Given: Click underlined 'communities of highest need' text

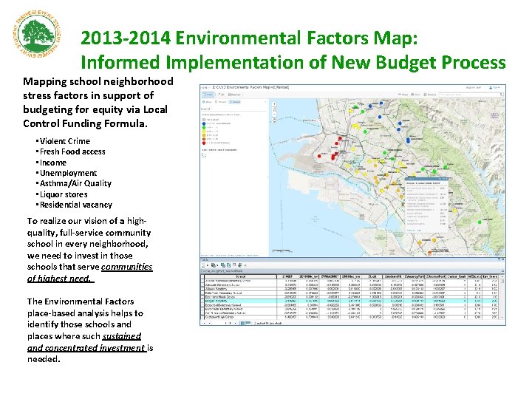Looking at the screenshot, I should tap(89, 273).
